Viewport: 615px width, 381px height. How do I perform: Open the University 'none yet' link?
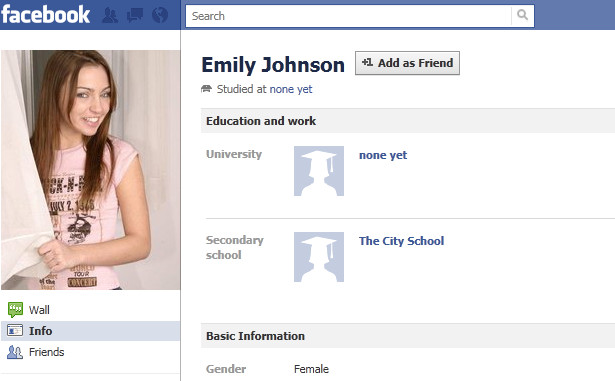coord(383,155)
